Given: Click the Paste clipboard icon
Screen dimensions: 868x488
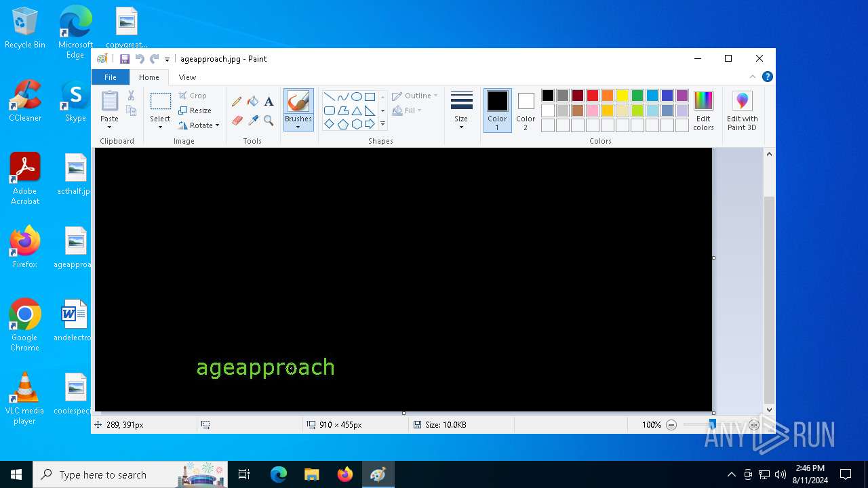Looking at the screenshot, I should pos(109,100).
